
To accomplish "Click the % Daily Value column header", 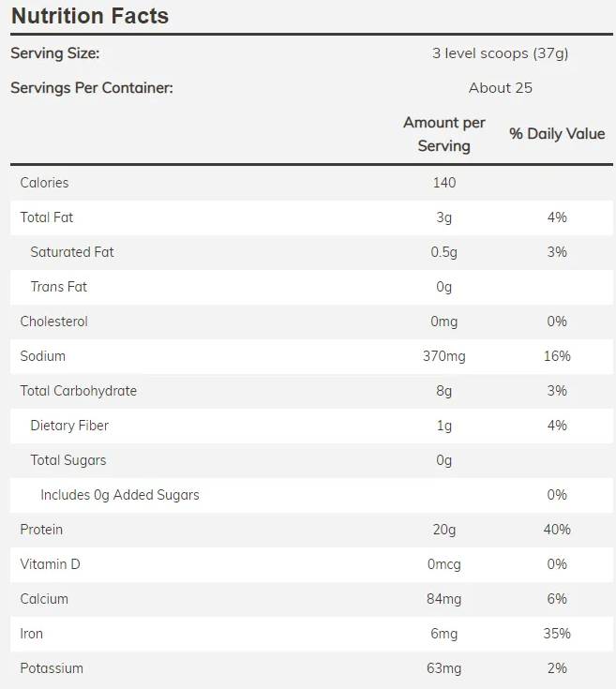I will click(x=557, y=134).
